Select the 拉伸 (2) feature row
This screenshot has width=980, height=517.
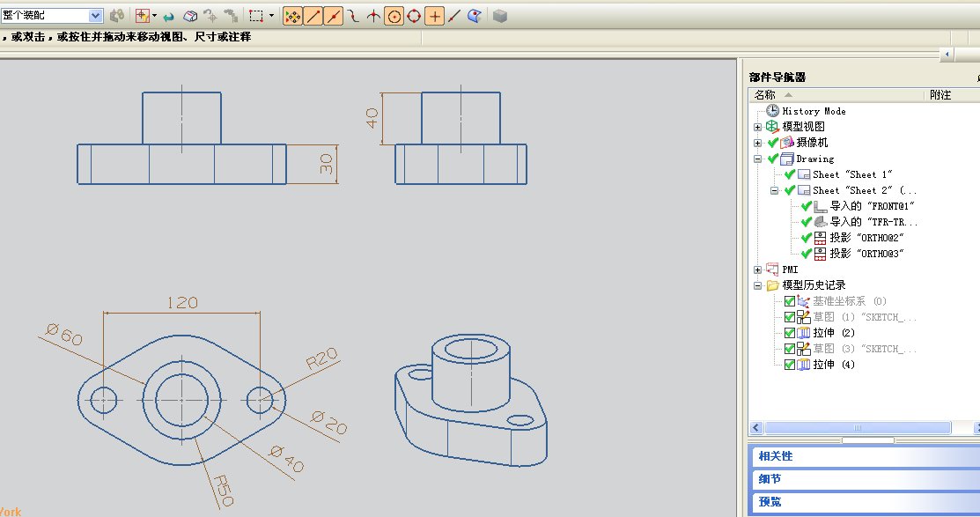pyautogui.click(x=834, y=333)
